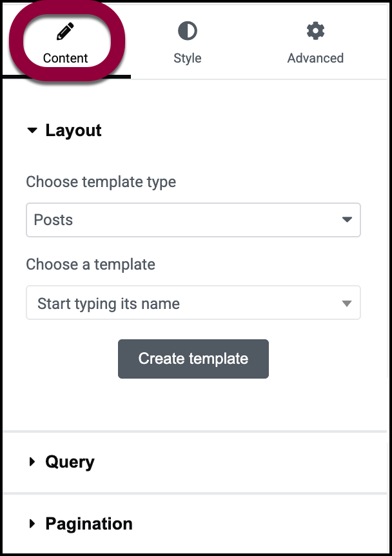Click the 'Choose a template' label
This screenshot has width=392, height=556.
[91, 264]
